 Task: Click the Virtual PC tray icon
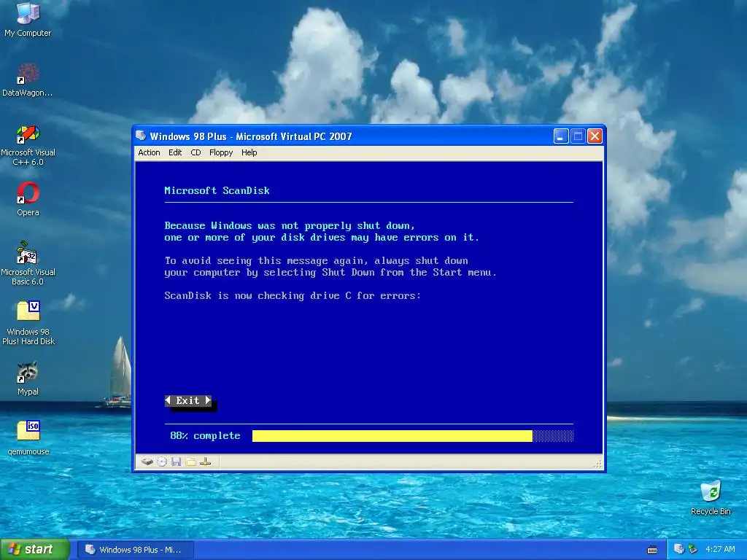679,549
